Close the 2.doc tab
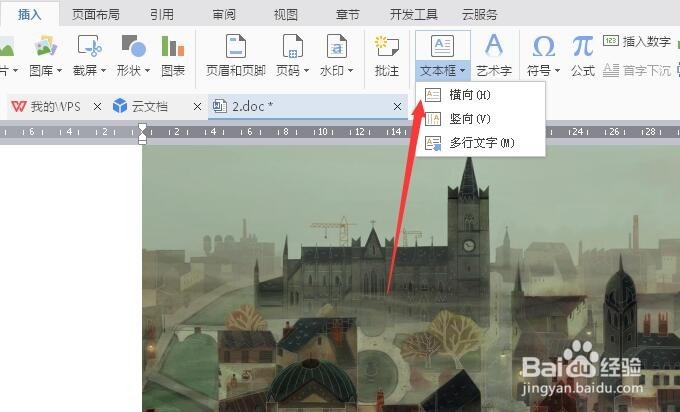Screen dimensions: 680x412 pos(397,106)
